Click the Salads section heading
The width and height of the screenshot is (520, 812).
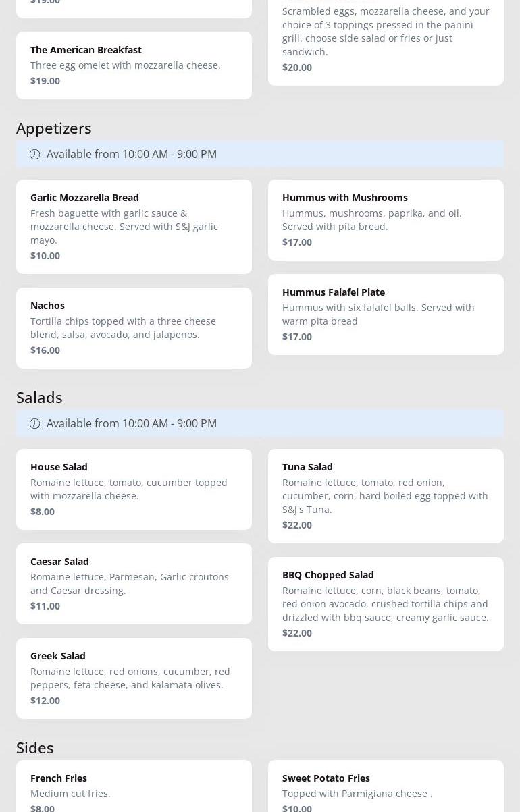pos(39,397)
